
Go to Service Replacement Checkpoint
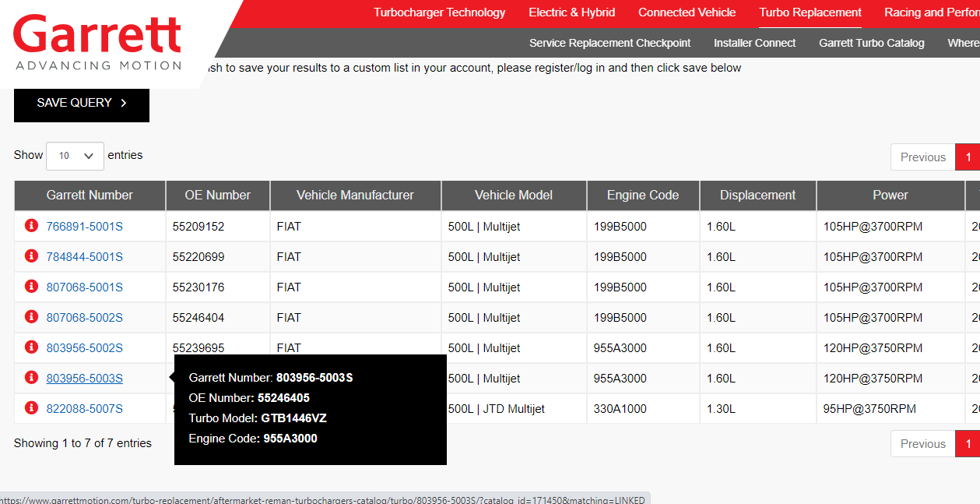[x=610, y=43]
